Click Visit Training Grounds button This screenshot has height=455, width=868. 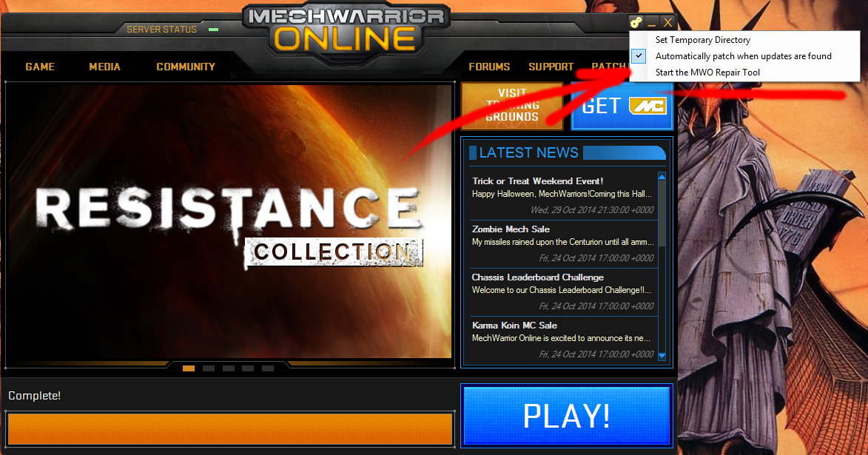coord(512,106)
